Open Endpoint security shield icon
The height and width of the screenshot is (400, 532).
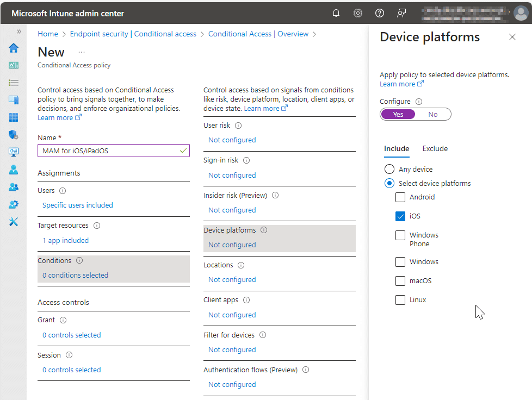coord(14,134)
